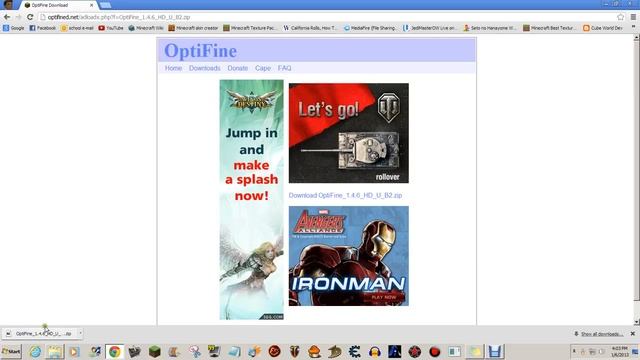The image size is (640, 360).
Task: Open the Minecraft skin creator bookmark
Action: point(193,28)
